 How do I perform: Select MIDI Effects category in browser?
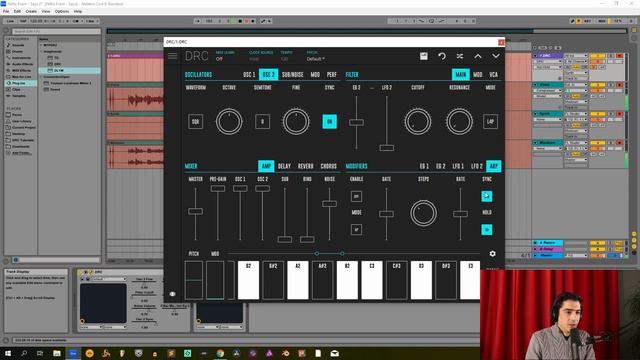coord(20,70)
